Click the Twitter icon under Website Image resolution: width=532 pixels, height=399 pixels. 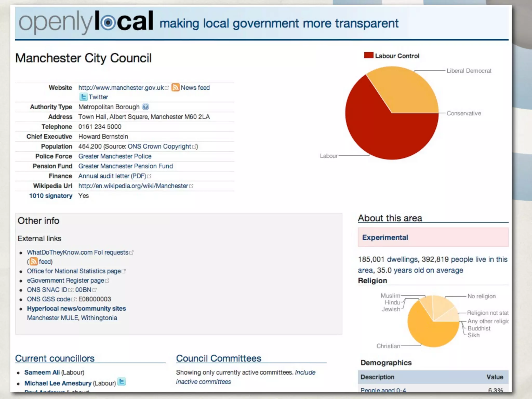pos(83,97)
